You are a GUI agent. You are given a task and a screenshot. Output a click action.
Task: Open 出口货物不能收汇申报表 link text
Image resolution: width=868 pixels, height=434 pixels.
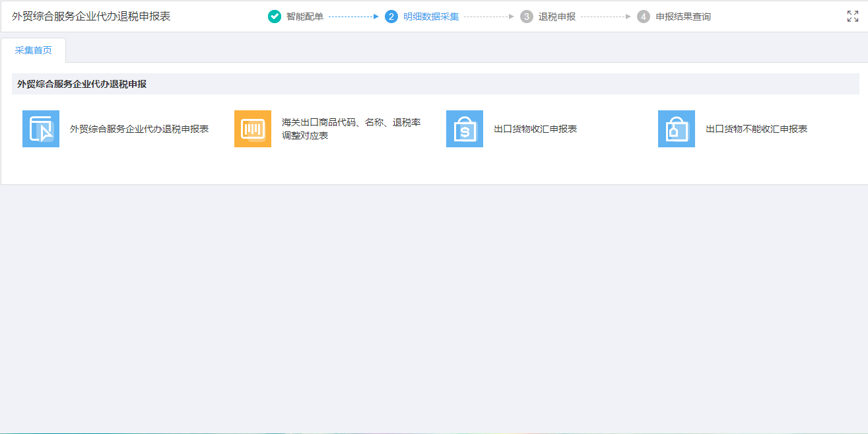coord(756,129)
